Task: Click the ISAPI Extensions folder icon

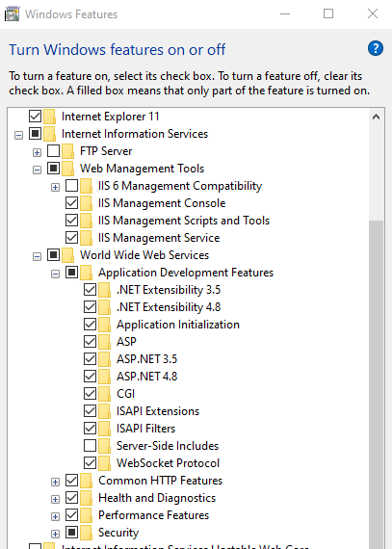Action: (104, 411)
